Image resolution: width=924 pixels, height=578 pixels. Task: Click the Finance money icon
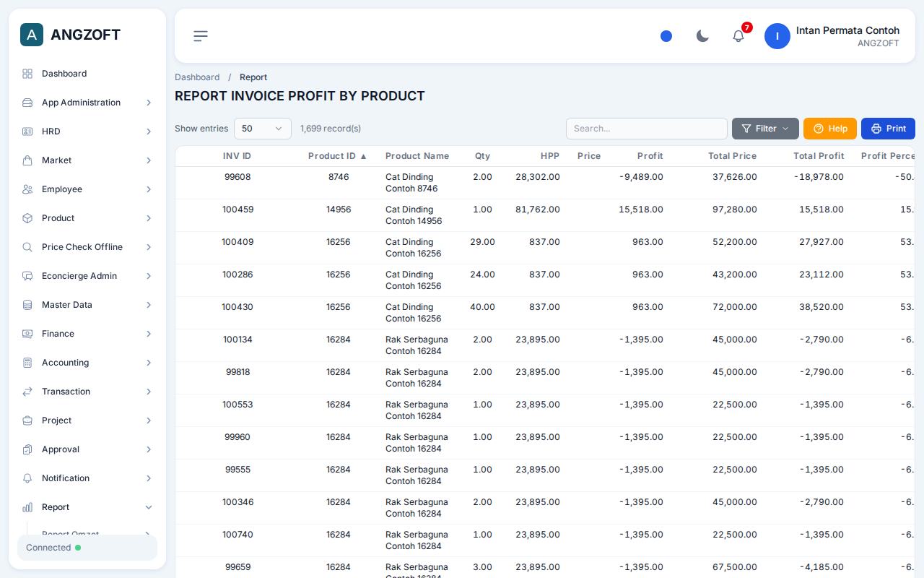27,334
